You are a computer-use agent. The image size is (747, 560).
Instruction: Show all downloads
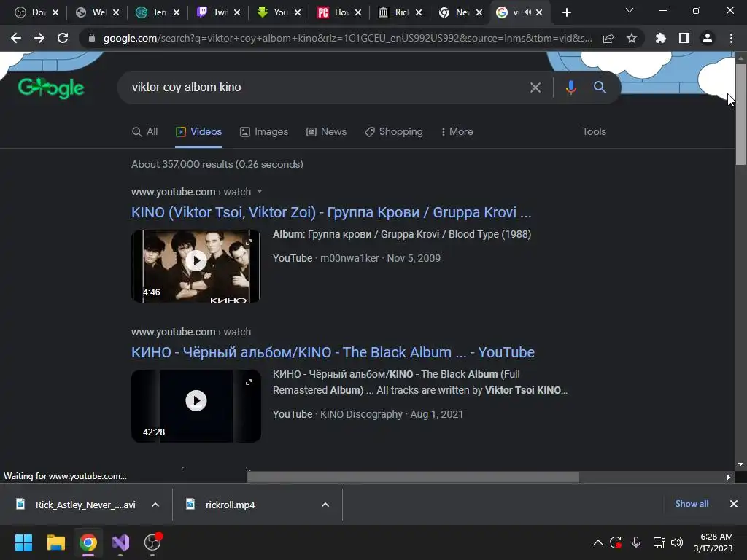pos(692,504)
